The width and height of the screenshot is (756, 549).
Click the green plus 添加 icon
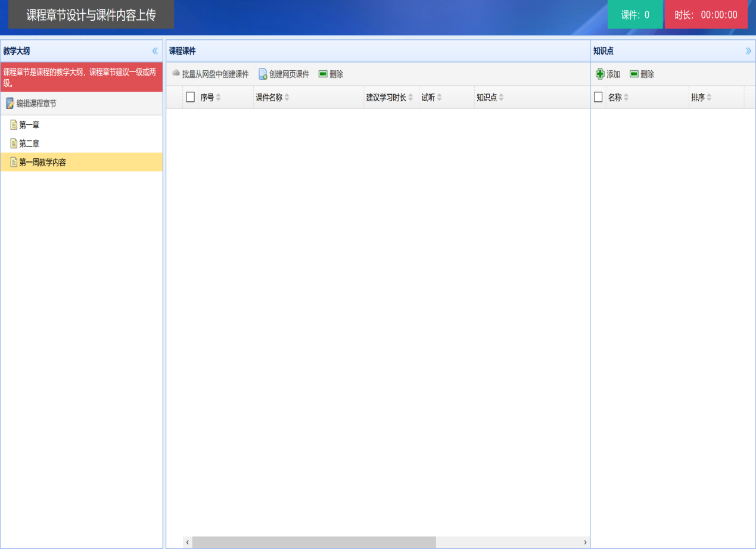(600, 74)
